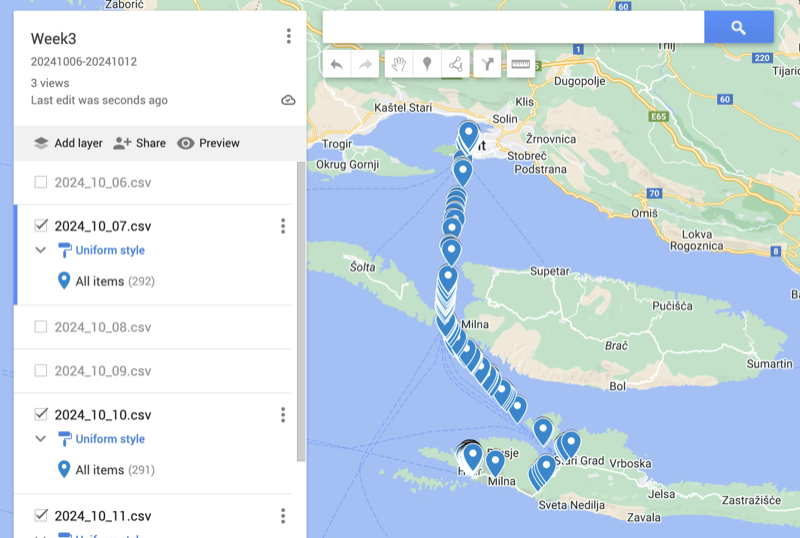
Task: Click inside the map search field
Action: point(512,28)
